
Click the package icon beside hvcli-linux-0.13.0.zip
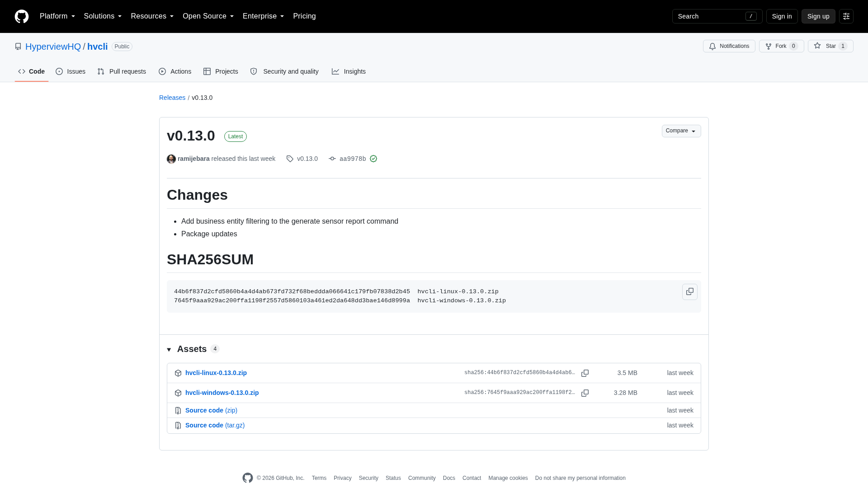coord(178,373)
